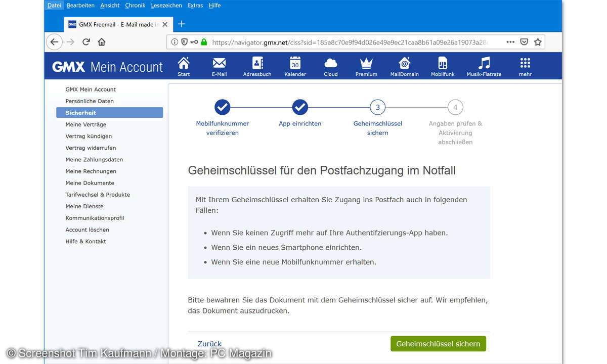Open Meine Zahlungsdaten in sidebar
The width and height of the screenshot is (607, 364).
(94, 159)
